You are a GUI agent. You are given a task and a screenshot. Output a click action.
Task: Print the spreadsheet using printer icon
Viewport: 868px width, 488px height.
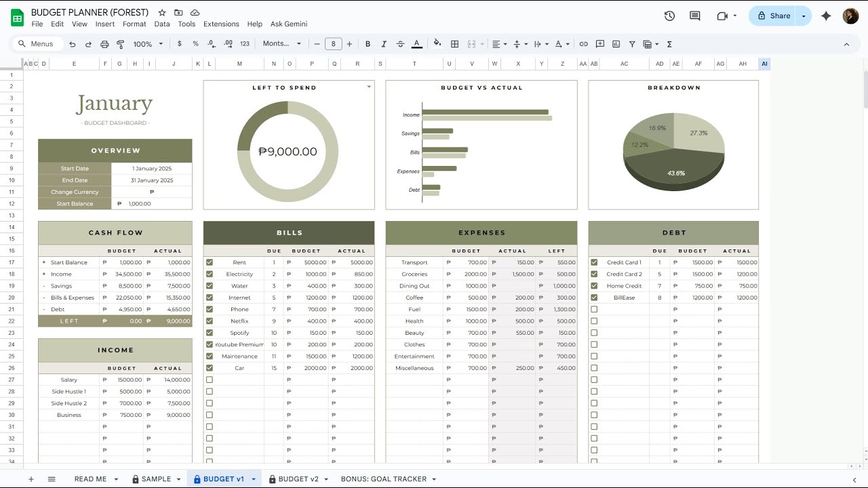click(x=104, y=44)
